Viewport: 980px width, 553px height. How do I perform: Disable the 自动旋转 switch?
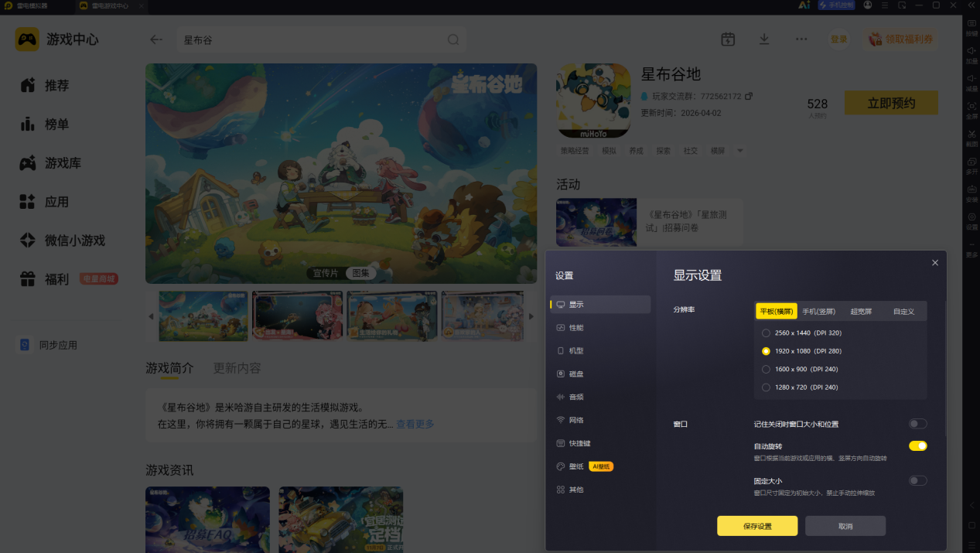pos(917,445)
